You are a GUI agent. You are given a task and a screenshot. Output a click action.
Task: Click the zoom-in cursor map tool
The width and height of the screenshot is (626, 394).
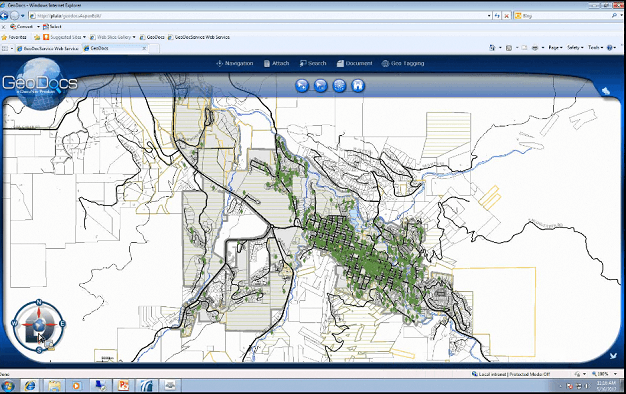click(302, 85)
